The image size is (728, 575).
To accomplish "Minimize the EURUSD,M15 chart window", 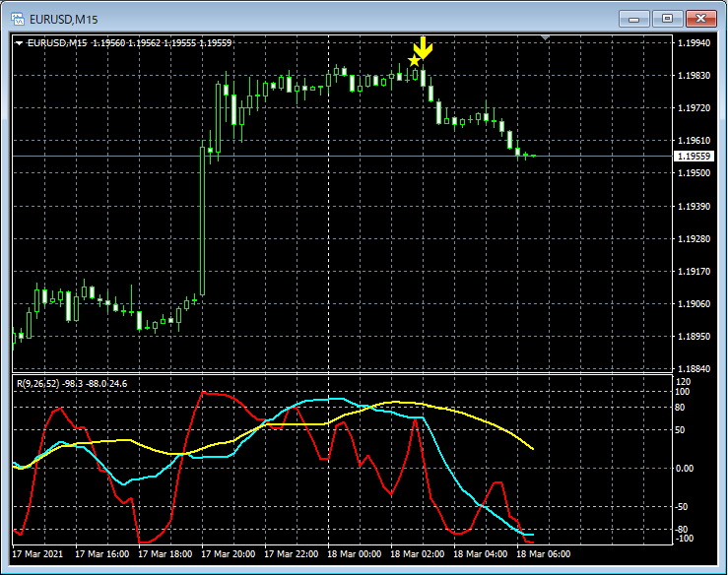I will [x=633, y=19].
